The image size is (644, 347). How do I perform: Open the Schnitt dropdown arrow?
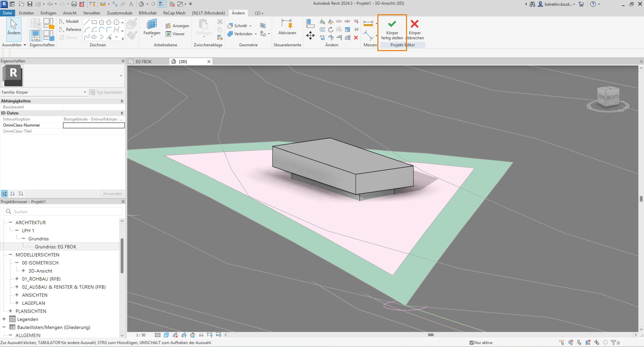tap(250, 26)
